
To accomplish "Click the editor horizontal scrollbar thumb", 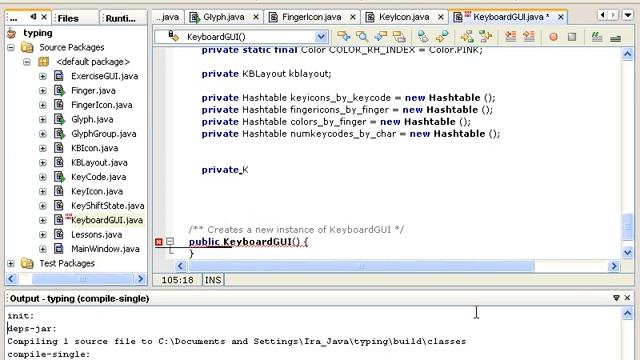I will click(361, 267).
